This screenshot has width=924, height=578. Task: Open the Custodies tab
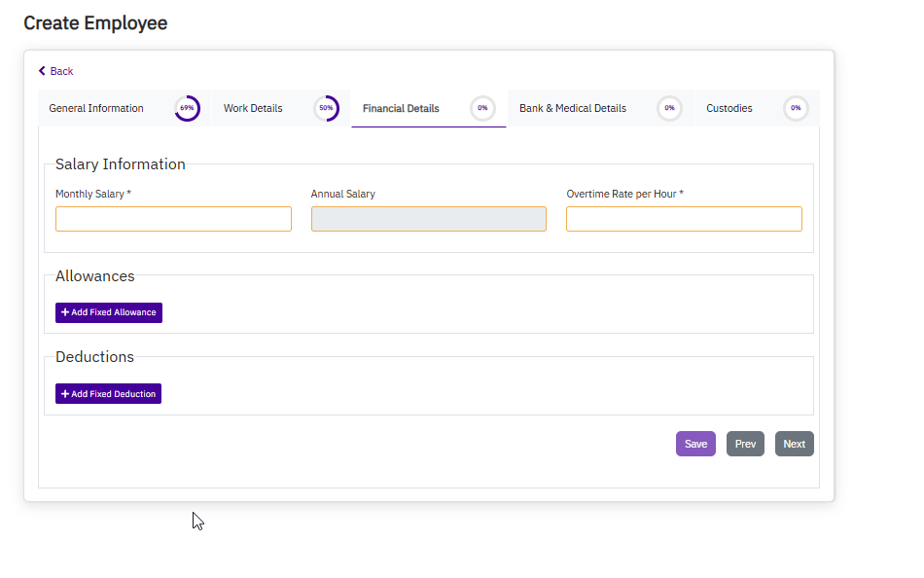pos(729,108)
